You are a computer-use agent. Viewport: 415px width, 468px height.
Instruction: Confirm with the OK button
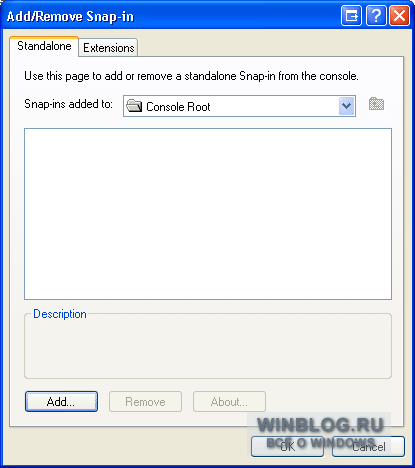click(287, 446)
